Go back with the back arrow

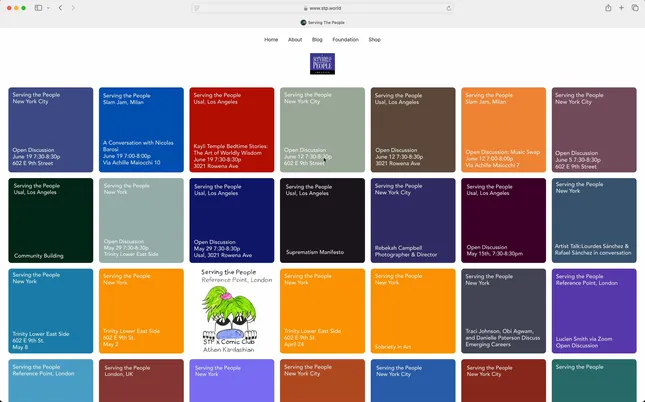pos(60,8)
